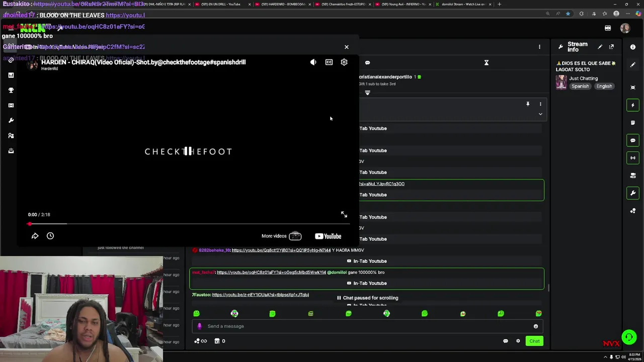Share the video using the arrow icon
Viewport: 644px width, 362px height.
[35, 236]
